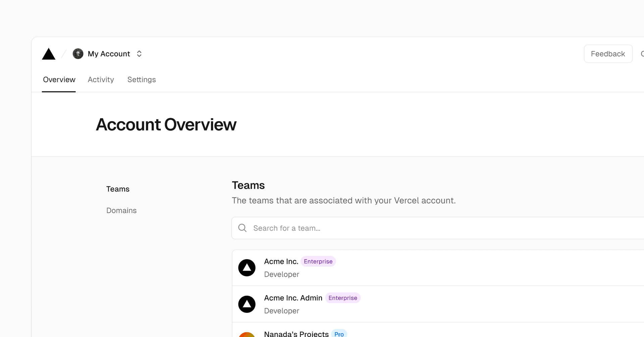The height and width of the screenshot is (337, 644).
Task: Open the account switcher chevron
Action: (139, 54)
